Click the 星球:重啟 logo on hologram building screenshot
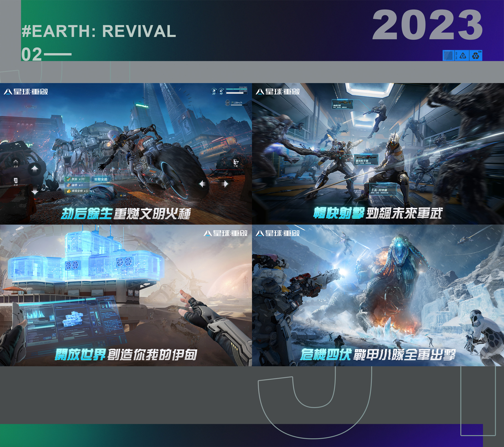The height and width of the screenshot is (447, 504). coord(226,233)
